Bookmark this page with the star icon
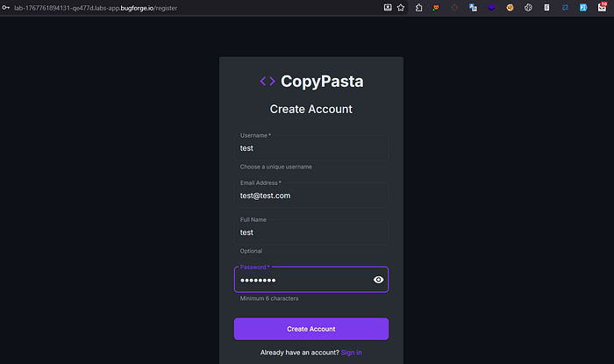The width and height of the screenshot is (614, 364). click(x=401, y=7)
